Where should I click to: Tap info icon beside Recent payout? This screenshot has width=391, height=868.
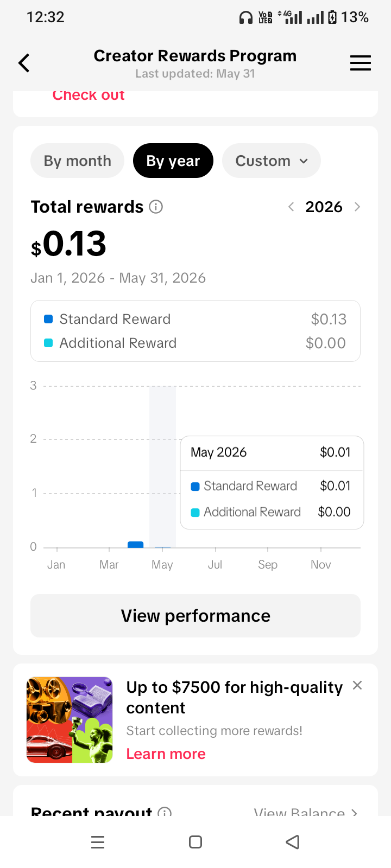point(165,813)
